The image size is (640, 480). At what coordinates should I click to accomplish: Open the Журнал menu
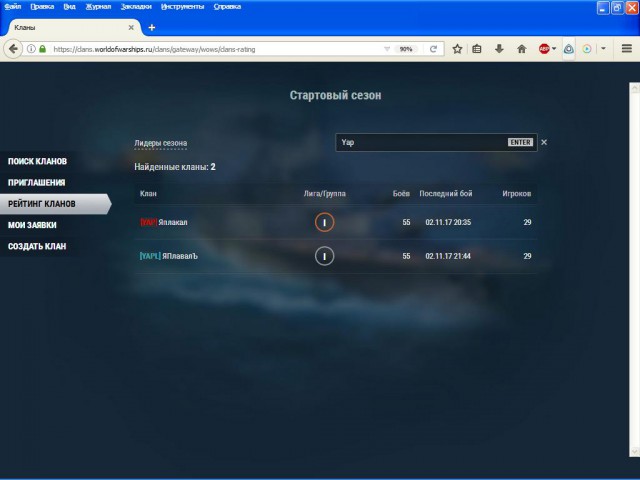pyautogui.click(x=98, y=7)
